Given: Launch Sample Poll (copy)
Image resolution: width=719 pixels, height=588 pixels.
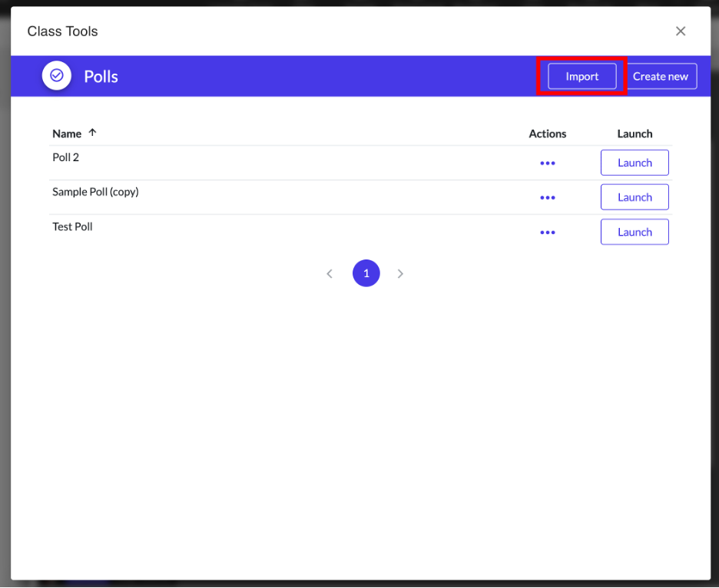Looking at the screenshot, I should [634, 197].
